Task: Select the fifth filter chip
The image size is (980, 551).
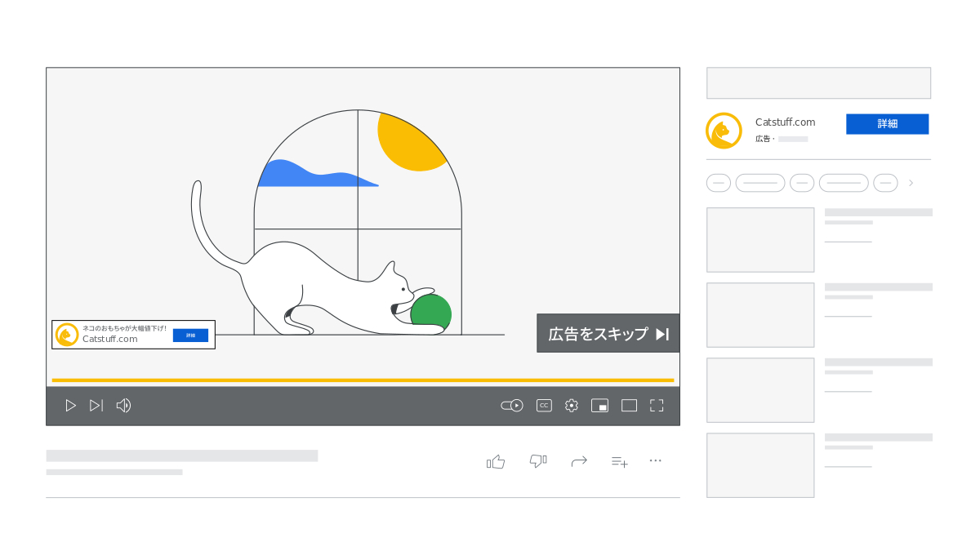Action: pos(885,183)
